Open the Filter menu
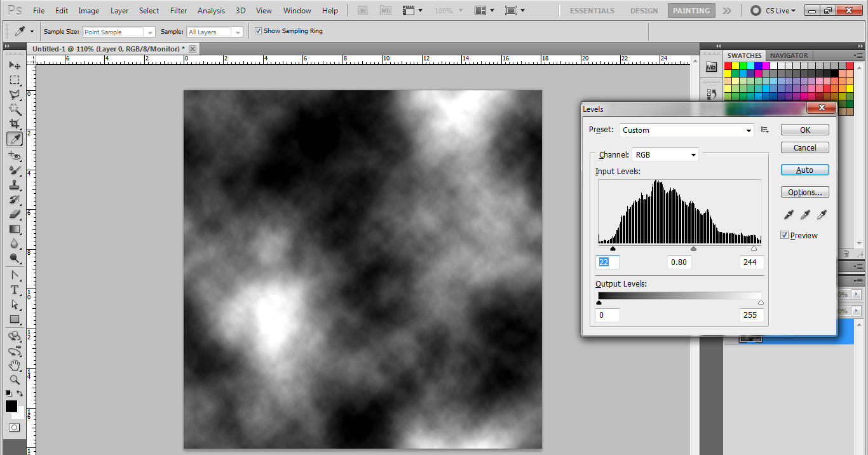The image size is (868, 455). coord(179,11)
